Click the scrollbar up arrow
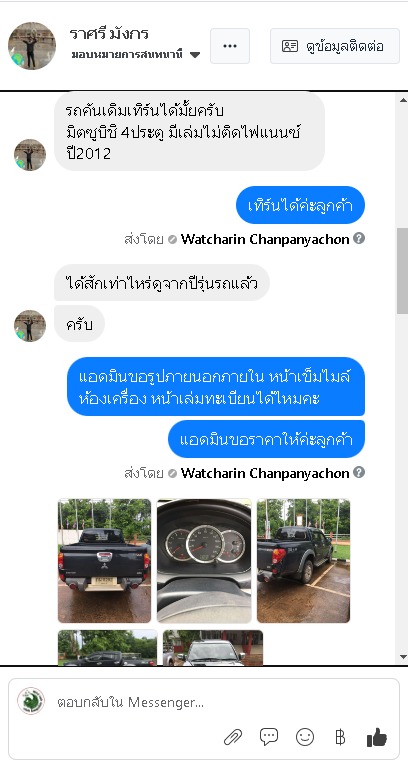Screen dimensions: 408x766 [x=403, y=100]
